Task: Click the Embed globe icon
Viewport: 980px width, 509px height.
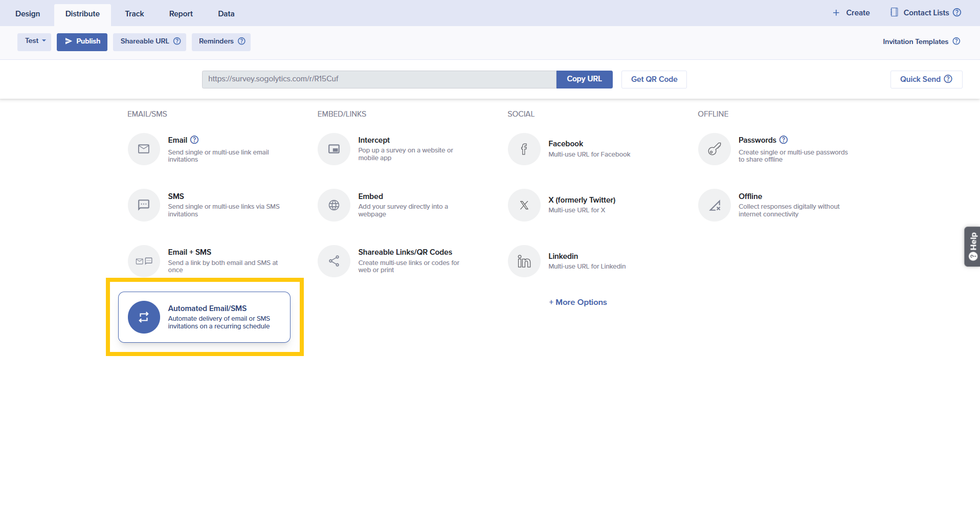Action: click(334, 205)
